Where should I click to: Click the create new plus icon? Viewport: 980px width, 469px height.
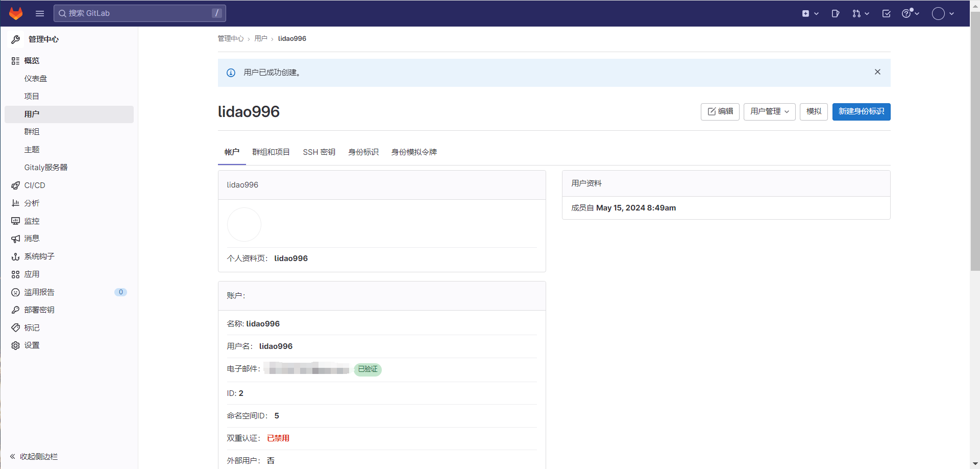(x=805, y=14)
